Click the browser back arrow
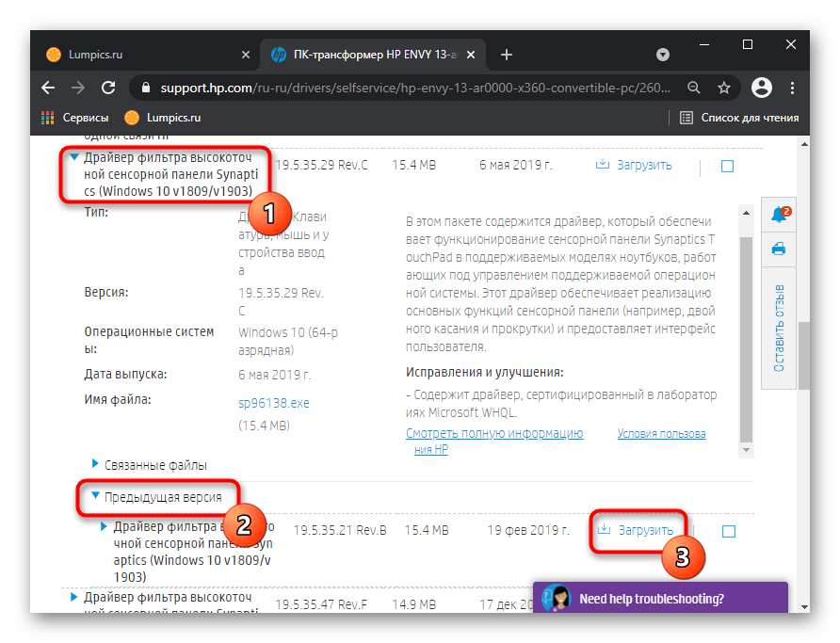The image size is (840, 643). click(48, 88)
